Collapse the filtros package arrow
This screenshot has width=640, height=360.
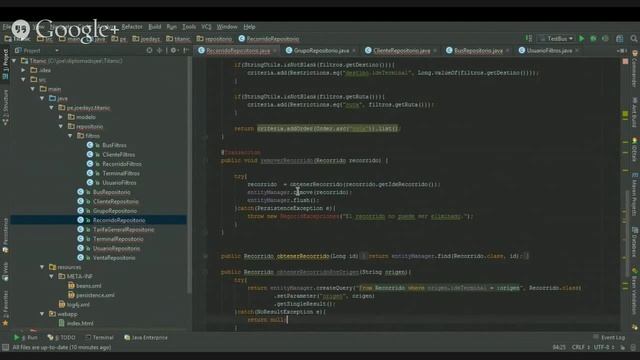71,136
